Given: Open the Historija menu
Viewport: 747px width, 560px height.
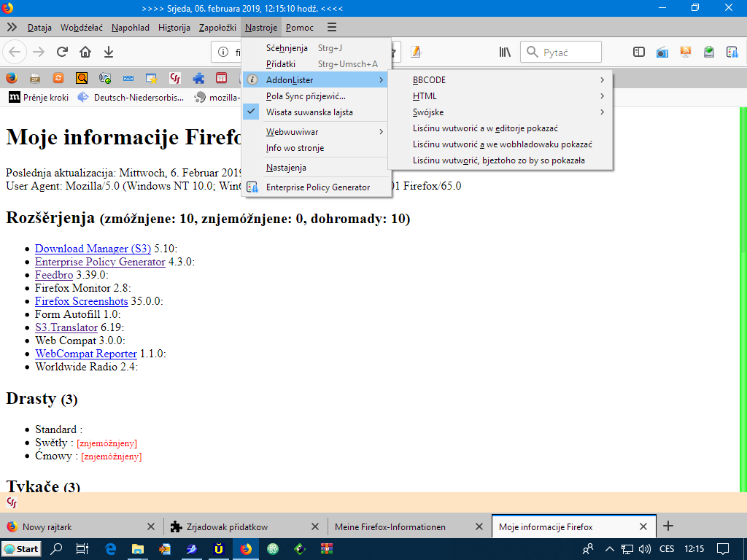Looking at the screenshot, I should pyautogui.click(x=174, y=28).
